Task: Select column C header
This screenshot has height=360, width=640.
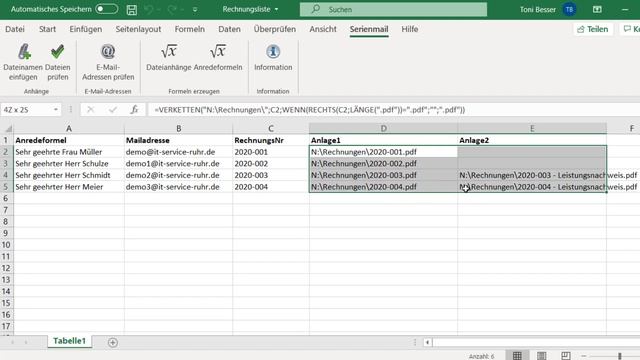Action: tap(271, 129)
